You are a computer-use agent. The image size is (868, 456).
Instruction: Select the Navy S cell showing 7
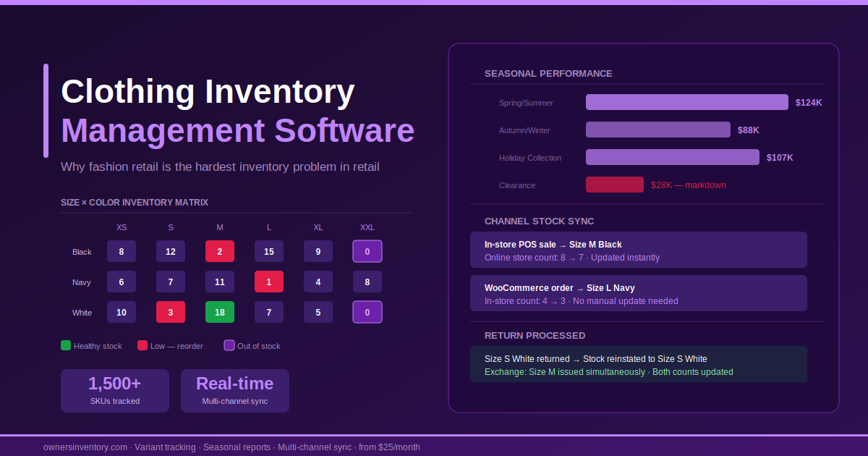click(171, 282)
